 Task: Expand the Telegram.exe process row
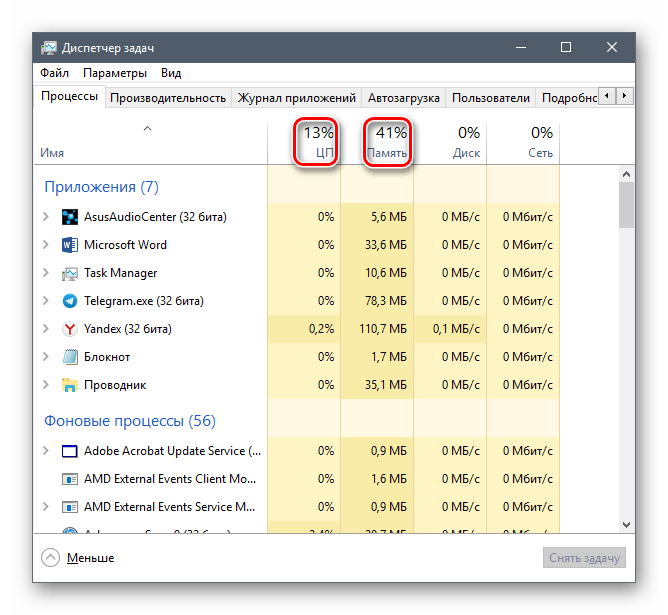[x=46, y=301]
